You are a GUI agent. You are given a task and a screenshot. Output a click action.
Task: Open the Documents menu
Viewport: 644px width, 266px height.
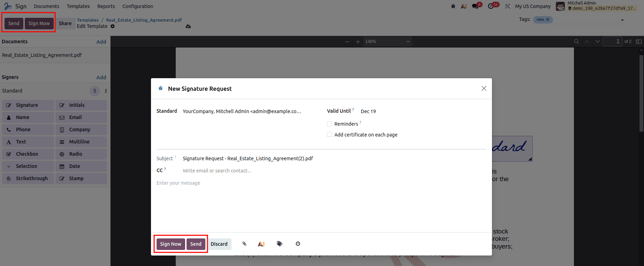[46, 6]
